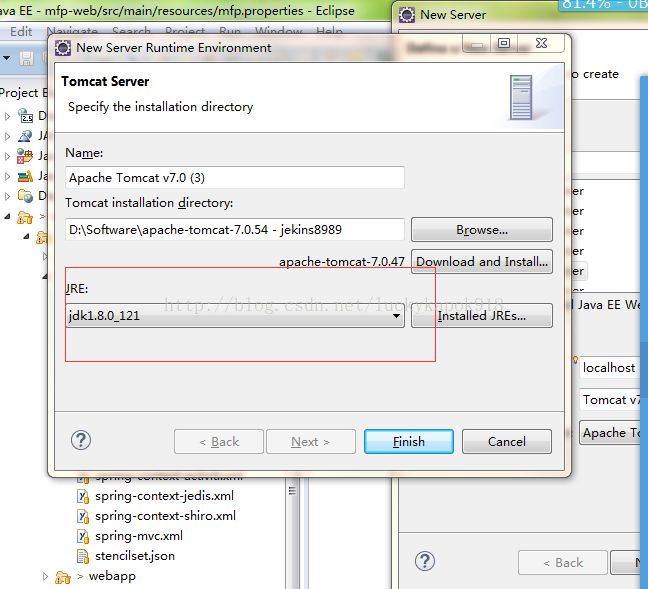Screen dimensions: 648x589
Task: Expand the JAX-WS tree node
Action: pos(7,136)
